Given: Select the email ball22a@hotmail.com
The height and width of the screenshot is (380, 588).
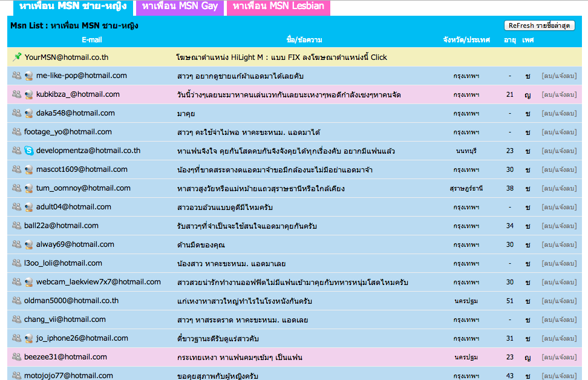Looking at the screenshot, I should [x=61, y=226].
